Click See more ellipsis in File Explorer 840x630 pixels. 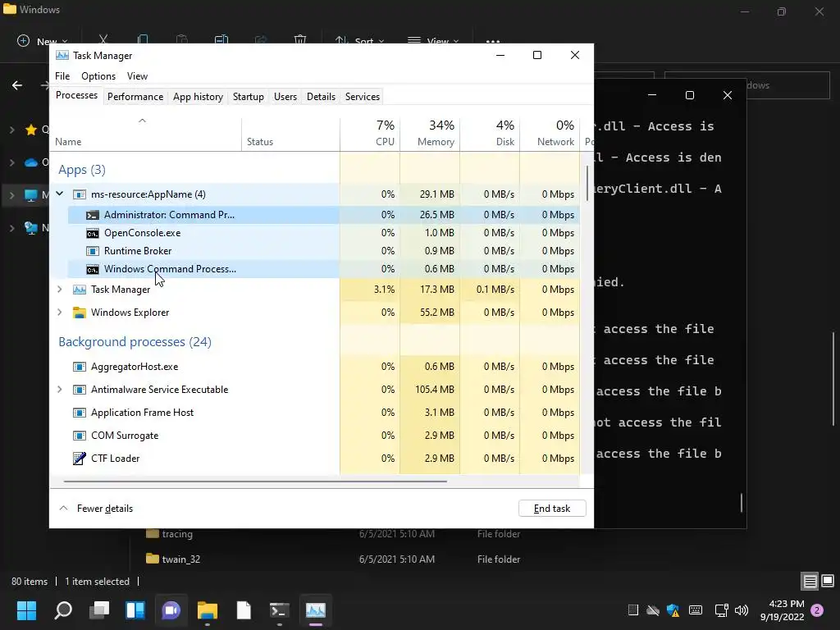[493, 41]
